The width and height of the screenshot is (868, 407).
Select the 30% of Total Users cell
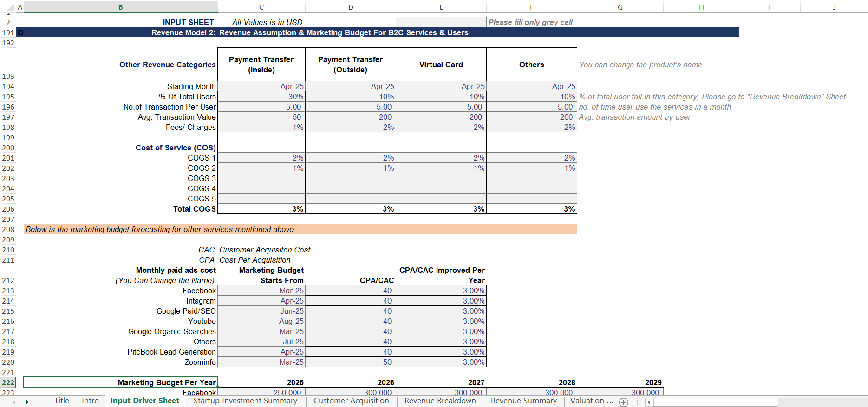point(261,97)
